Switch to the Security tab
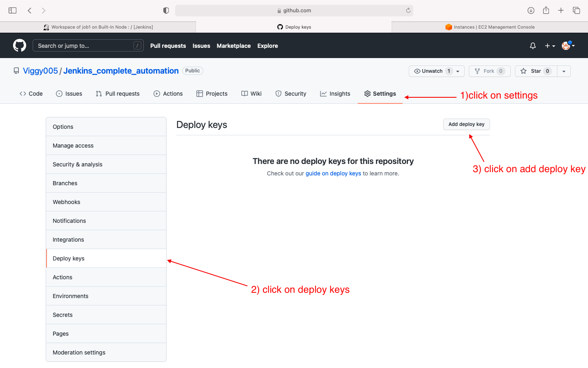 tap(291, 94)
